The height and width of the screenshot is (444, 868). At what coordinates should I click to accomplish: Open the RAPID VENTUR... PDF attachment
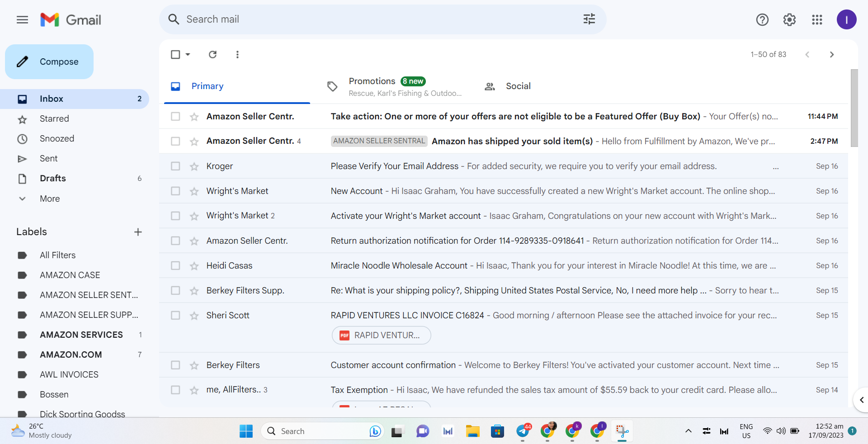point(381,335)
